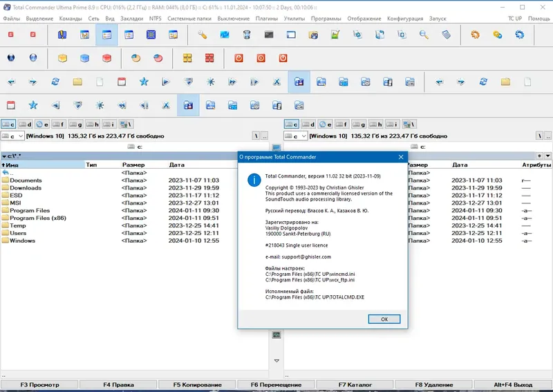
Task: Open the Выделение menu
Action: pos(39,19)
